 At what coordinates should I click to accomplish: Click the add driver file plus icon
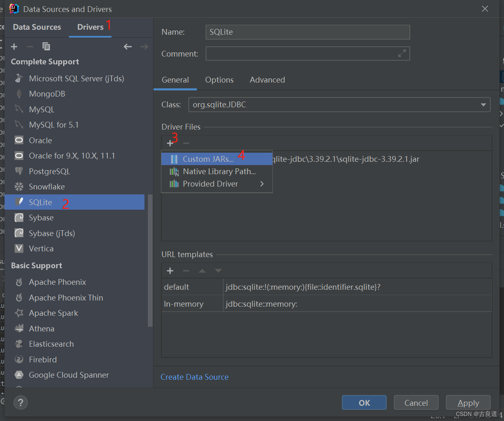click(170, 143)
